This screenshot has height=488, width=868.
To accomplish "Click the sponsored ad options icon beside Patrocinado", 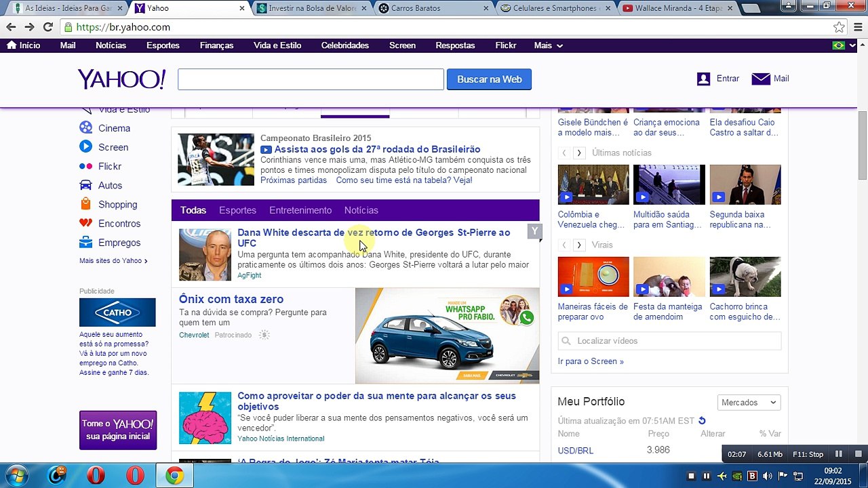I will 264,335.
